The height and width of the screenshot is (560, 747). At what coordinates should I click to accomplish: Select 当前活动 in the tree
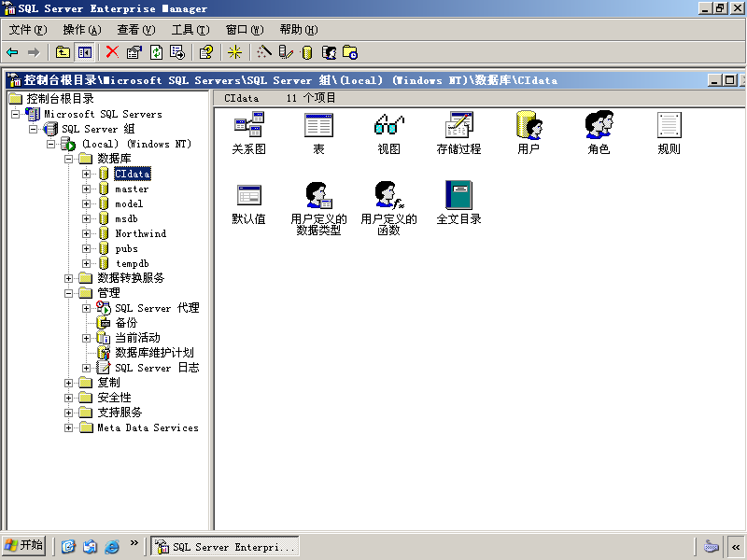pos(137,338)
